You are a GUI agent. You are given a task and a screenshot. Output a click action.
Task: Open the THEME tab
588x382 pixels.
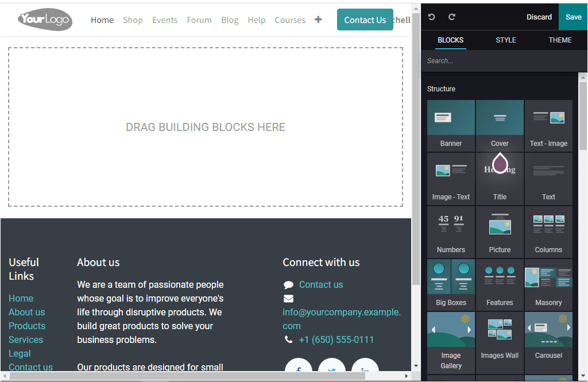[x=560, y=40]
